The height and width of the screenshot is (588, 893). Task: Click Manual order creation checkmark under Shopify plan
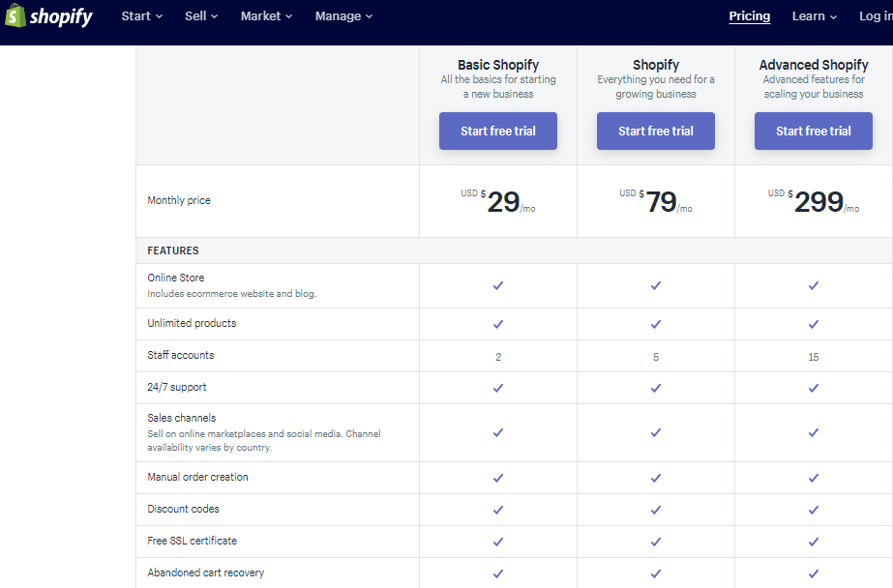(x=656, y=478)
